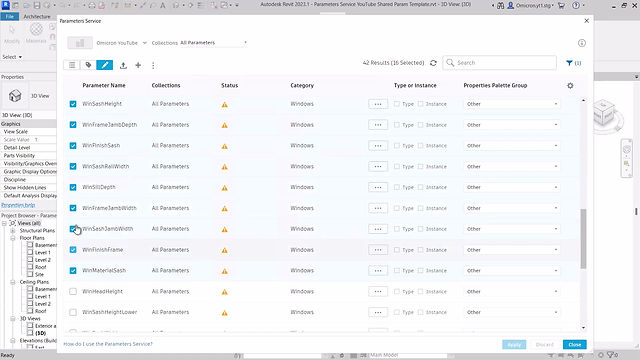Screen dimensions: 640x360
Task: Sort by Parameter Name column header
Action: pyautogui.click(x=104, y=85)
